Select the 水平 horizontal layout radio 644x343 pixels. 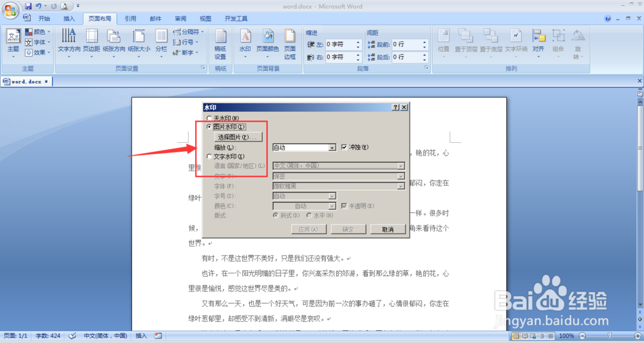pyautogui.click(x=309, y=216)
